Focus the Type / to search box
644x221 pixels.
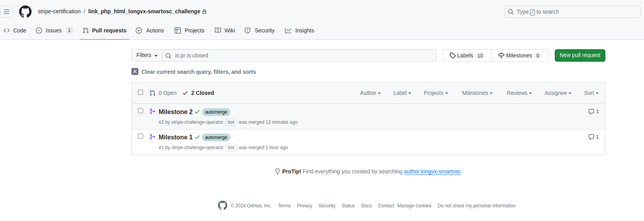(572, 12)
